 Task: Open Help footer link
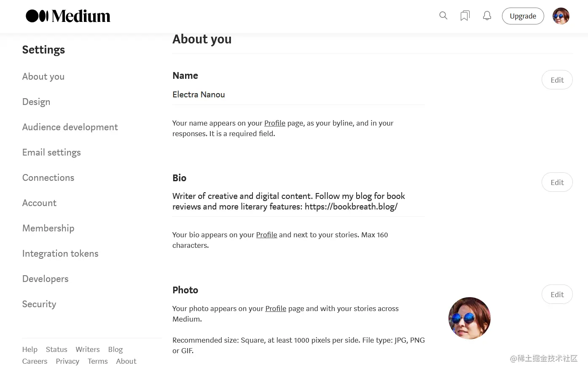pyautogui.click(x=30, y=349)
